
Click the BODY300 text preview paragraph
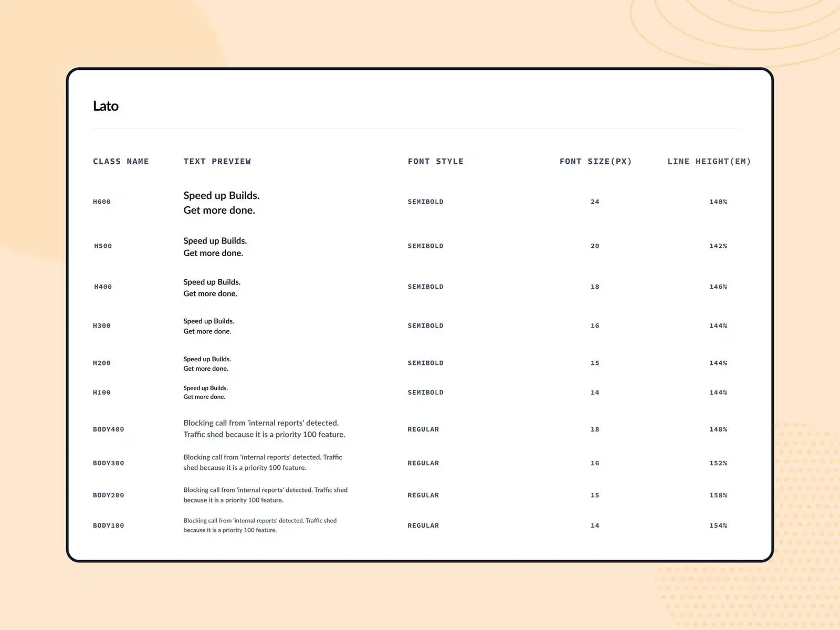(263, 463)
